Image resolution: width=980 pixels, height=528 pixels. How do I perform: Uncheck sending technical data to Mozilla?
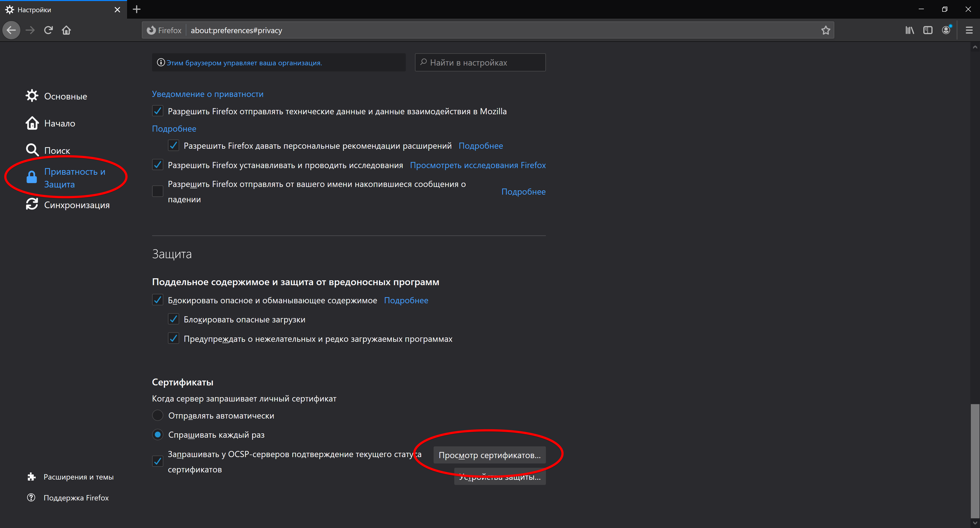coord(157,111)
